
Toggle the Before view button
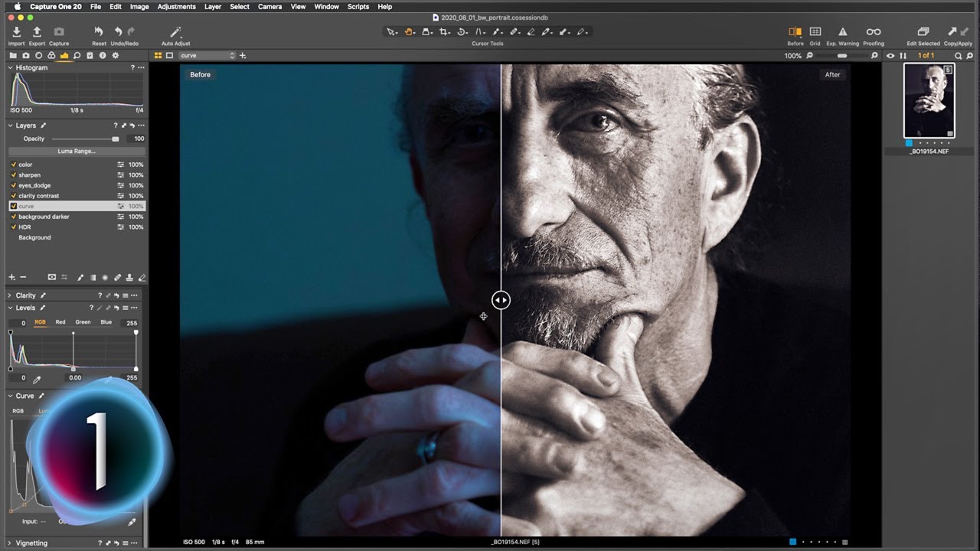point(795,31)
